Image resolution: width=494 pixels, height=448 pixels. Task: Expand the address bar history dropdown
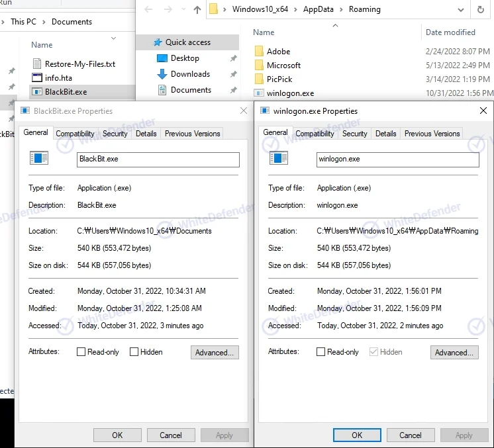click(x=461, y=9)
